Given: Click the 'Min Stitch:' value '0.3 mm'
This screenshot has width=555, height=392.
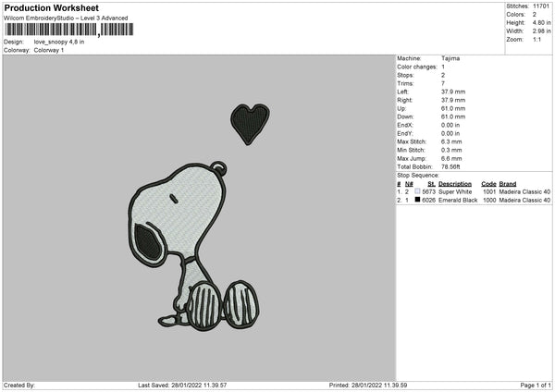Looking at the screenshot, I should click(451, 151).
